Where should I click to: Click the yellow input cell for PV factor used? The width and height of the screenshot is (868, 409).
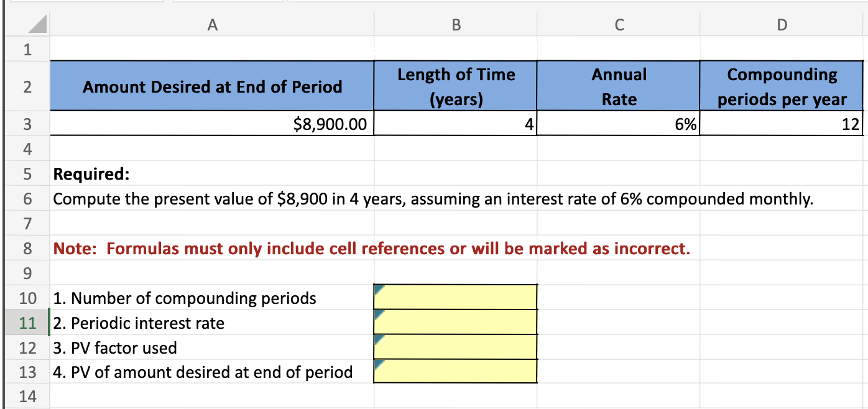tap(455, 347)
